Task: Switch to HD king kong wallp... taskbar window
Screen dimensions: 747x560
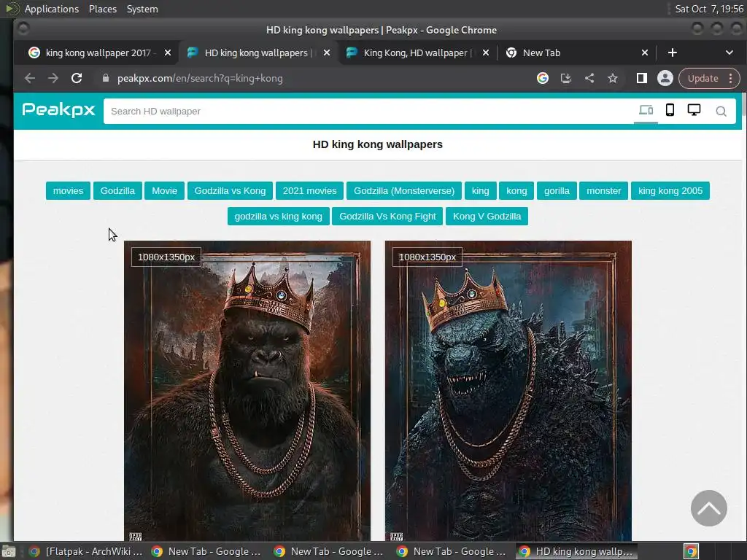Action: pos(576,551)
